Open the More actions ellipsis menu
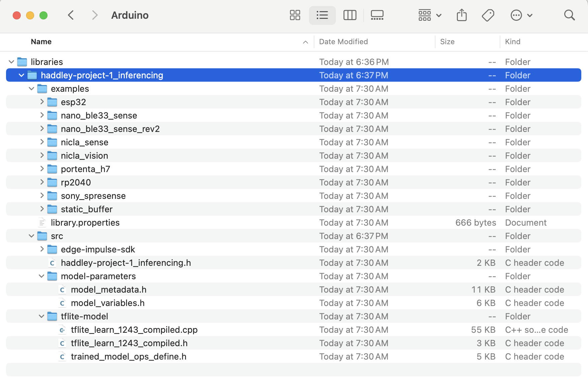588x385 pixels. 521,15
